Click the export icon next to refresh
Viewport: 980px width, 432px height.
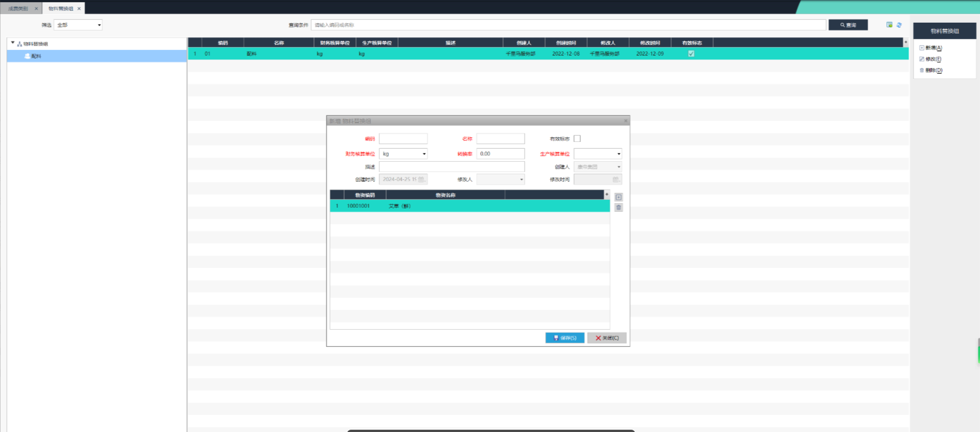tap(889, 25)
